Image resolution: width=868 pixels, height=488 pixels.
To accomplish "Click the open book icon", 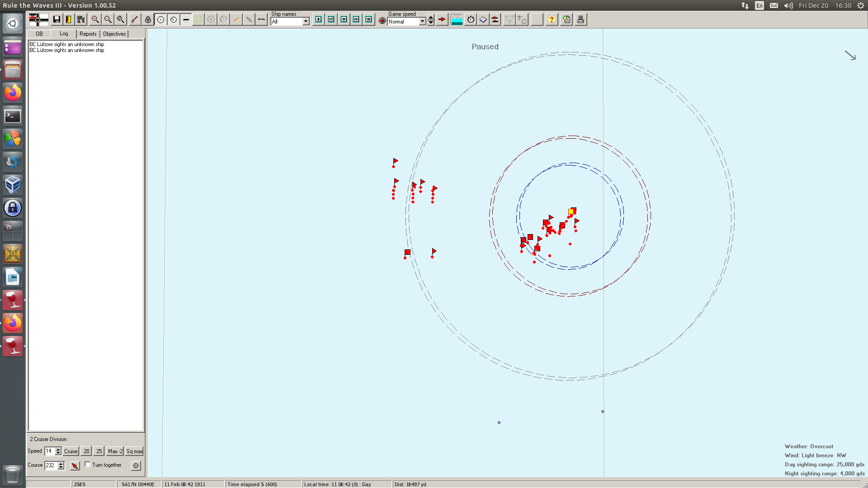I will 483,19.
